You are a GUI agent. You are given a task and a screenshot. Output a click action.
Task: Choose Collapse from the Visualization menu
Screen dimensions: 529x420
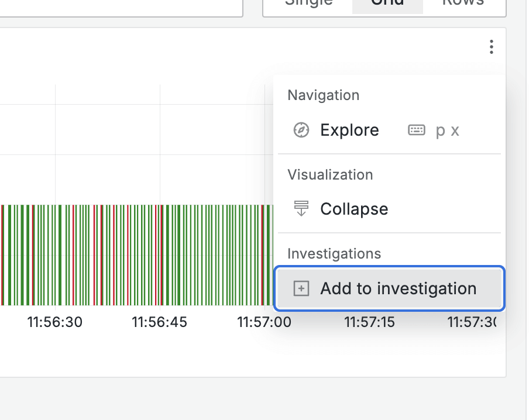[354, 209]
